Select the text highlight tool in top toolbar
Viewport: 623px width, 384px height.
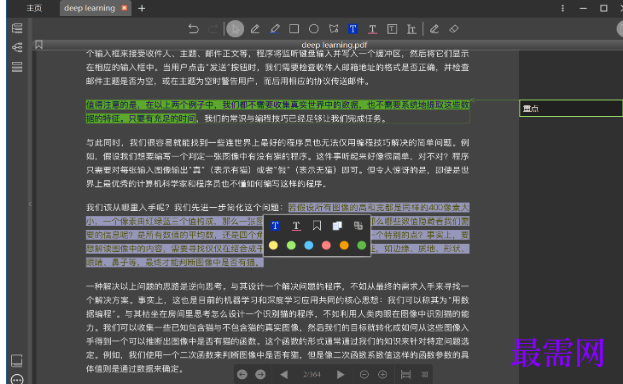pos(353,29)
